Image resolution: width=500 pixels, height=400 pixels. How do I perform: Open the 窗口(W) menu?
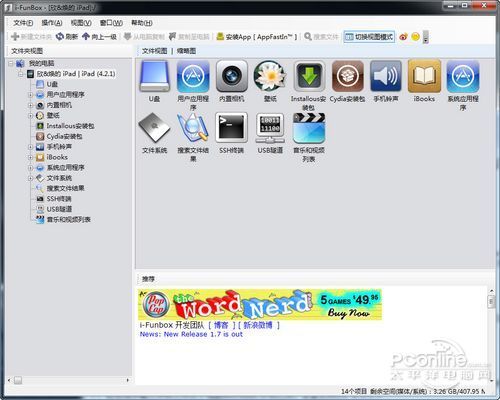tap(111, 23)
